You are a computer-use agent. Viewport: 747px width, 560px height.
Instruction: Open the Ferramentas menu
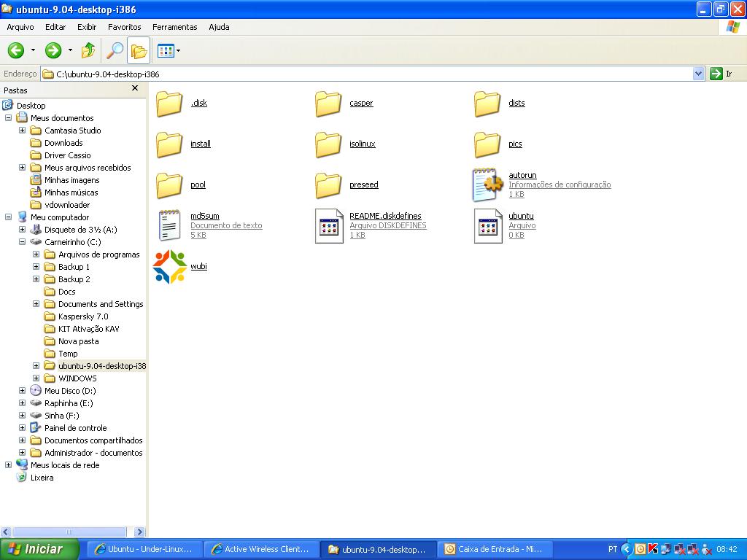175,27
